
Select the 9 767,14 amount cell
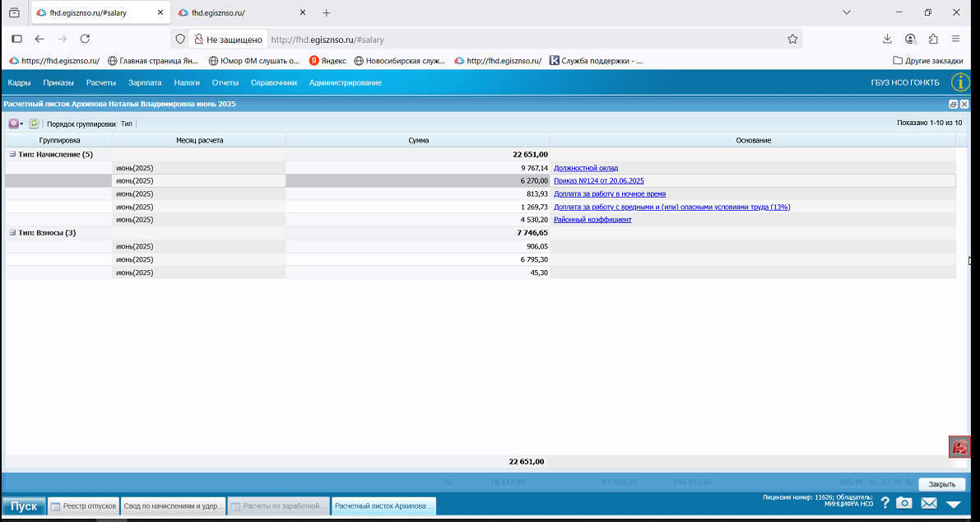coord(417,168)
